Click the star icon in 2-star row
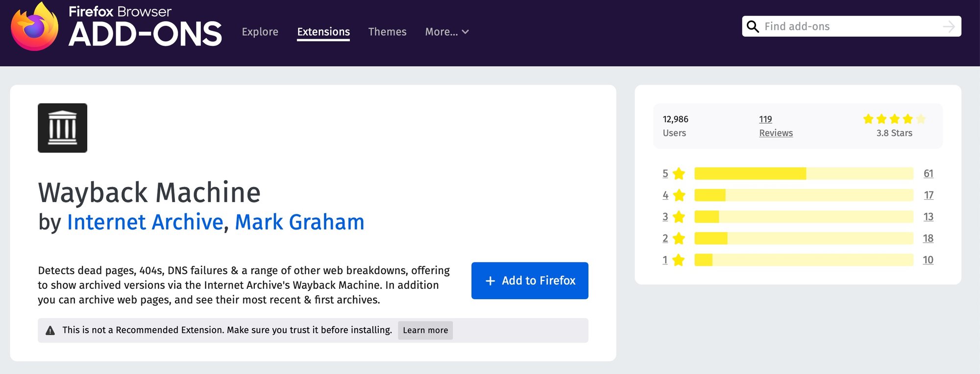The height and width of the screenshot is (374, 980). [x=679, y=238]
